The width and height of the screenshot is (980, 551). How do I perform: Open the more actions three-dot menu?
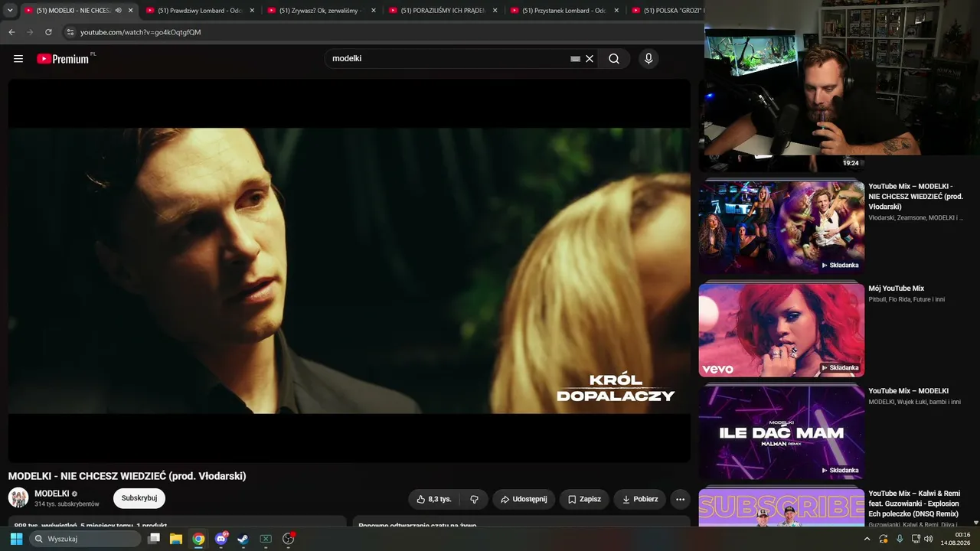tap(680, 499)
